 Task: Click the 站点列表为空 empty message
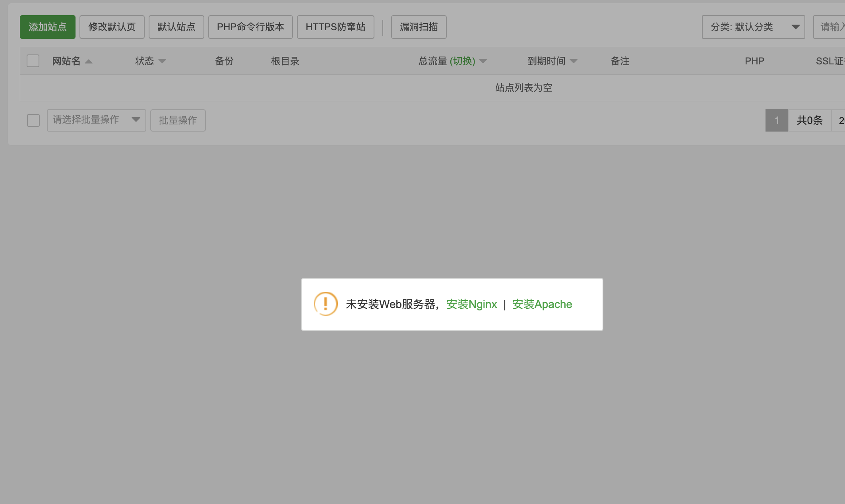click(x=524, y=88)
